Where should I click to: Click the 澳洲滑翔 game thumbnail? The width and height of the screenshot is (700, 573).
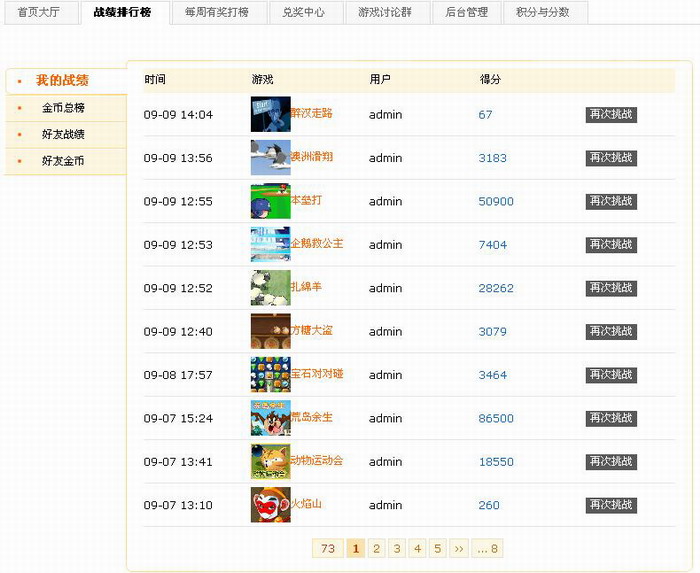(x=271, y=158)
